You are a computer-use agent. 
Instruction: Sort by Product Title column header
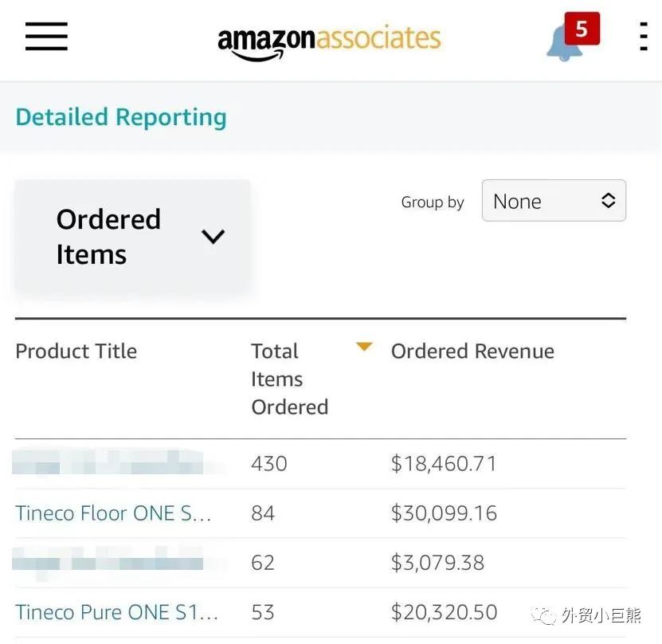(x=76, y=351)
